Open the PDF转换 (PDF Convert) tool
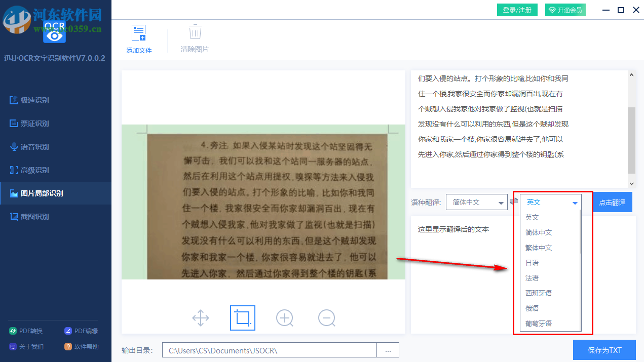 coord(26,330)
